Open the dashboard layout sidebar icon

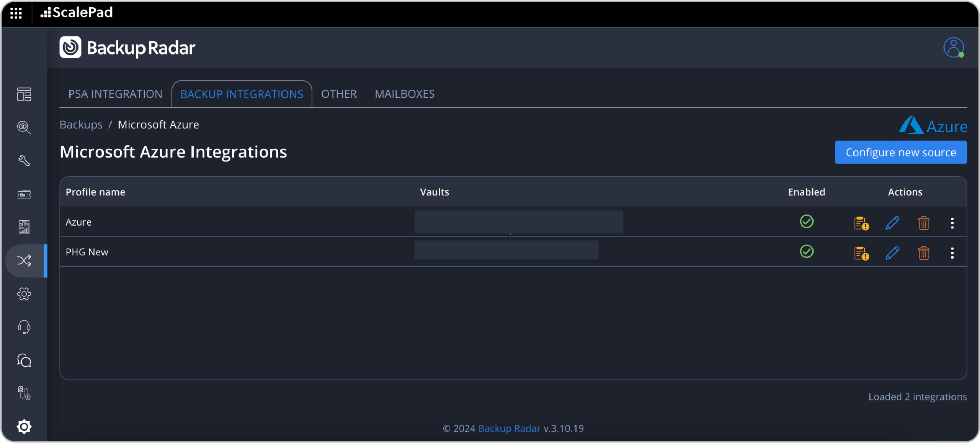(x=24, y=94)
